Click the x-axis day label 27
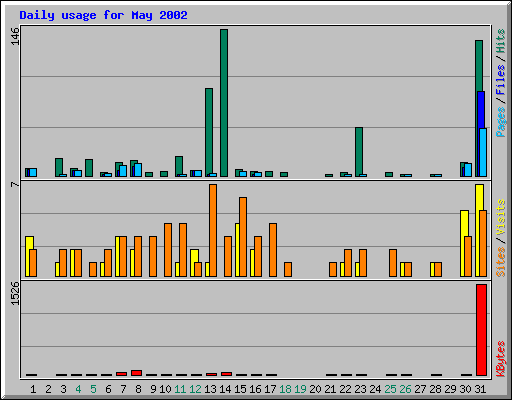 (420, 389)
